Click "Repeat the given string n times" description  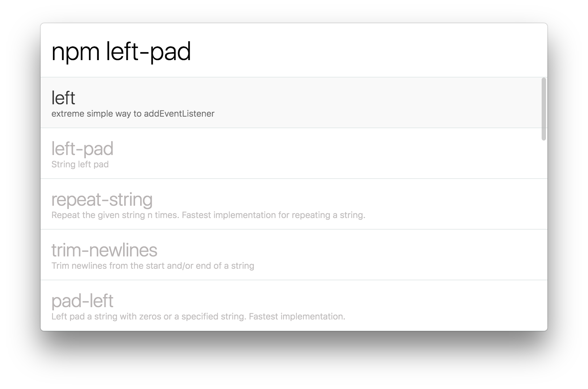click(x=116, y=215)
